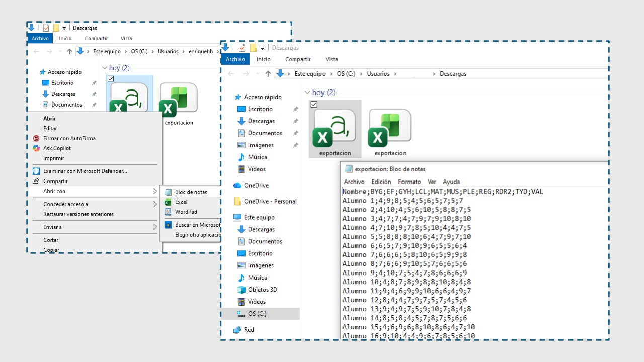The image size is (644, 362).
Task: Open with Bloc de notas in submenu
Action: coord(191,192)
